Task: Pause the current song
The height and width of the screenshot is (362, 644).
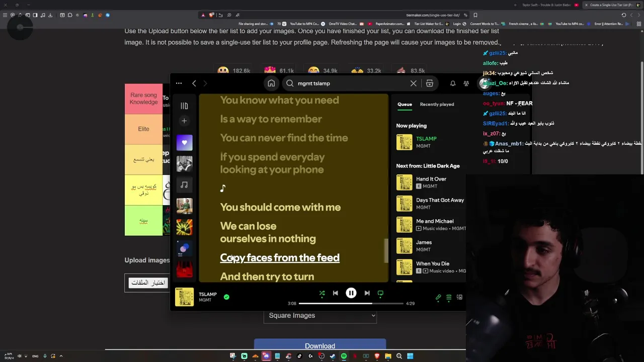Action: [351, 293]
